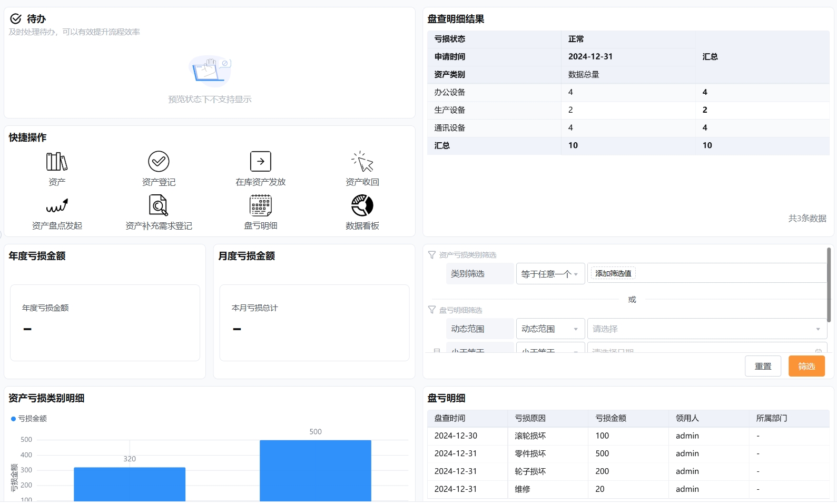Screen dimensions: 837x504
Task: Click the 添加筛选值 tag
Action: 613,273
